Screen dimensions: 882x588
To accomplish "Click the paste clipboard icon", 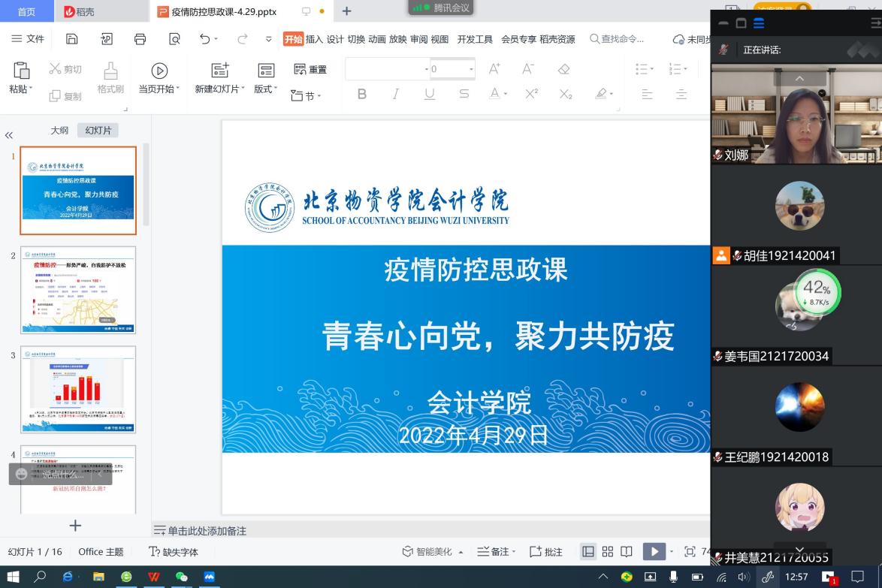I will (x=22, y=71).
